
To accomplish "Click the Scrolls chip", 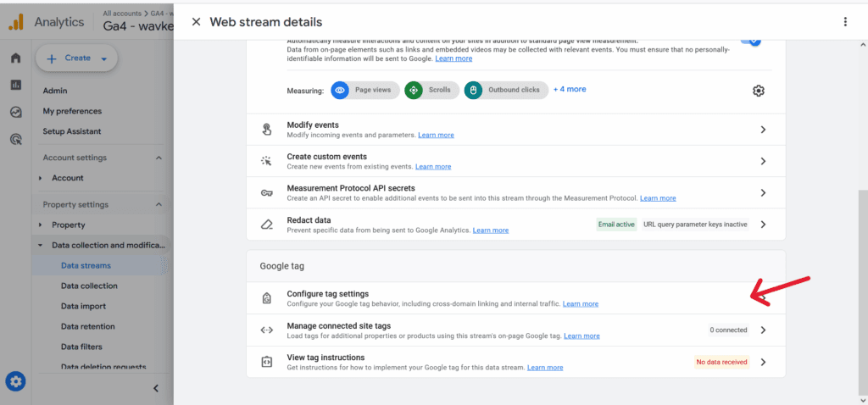I will (431, 90).
